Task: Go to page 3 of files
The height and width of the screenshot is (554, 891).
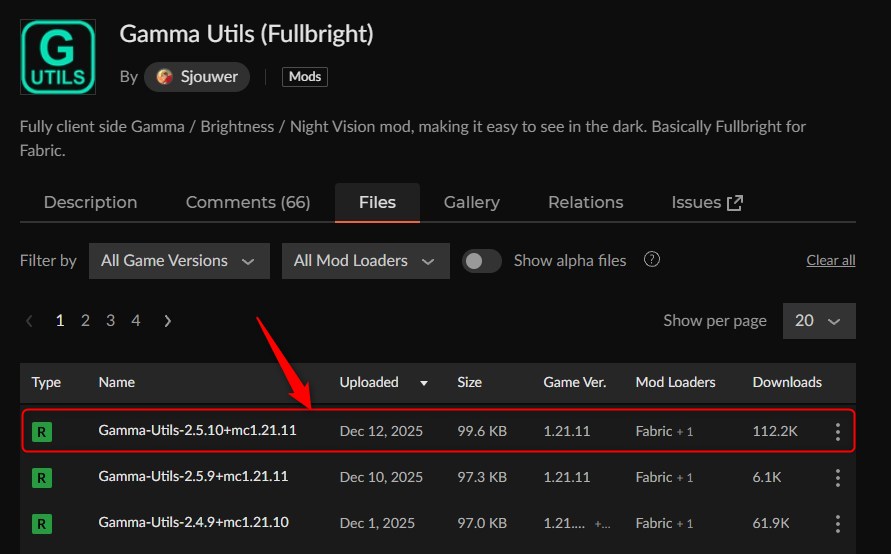Action: coord(110,321)
